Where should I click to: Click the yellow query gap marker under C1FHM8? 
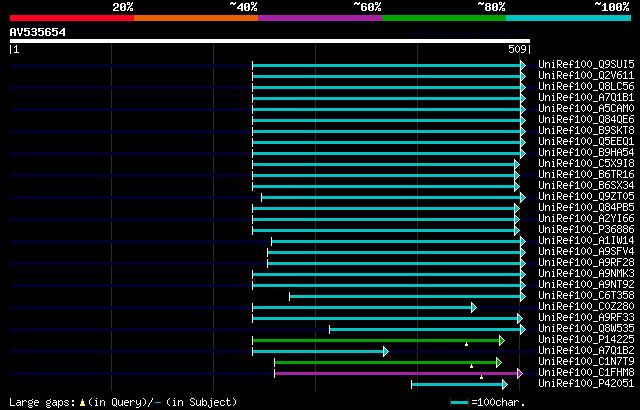(481, 377)
